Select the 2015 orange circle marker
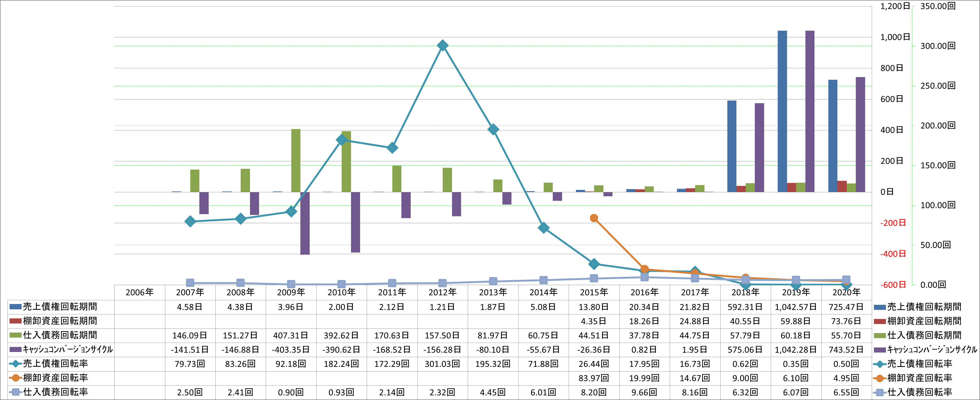 [594, 218]
